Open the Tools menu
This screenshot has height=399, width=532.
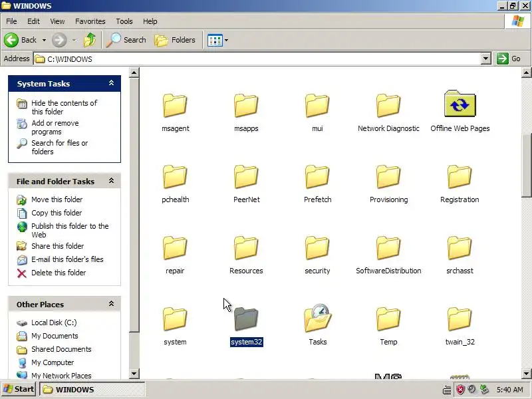click(x=124, y=21)
